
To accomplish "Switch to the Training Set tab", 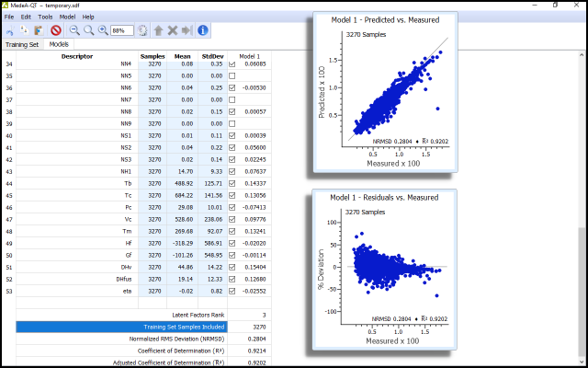I will (22, 44).
